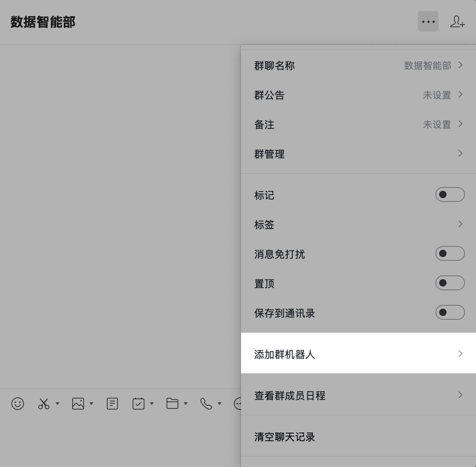Open the screenshot options dropdown arrow
Screen dimensions: 476x467
click(x=57, y=404)
